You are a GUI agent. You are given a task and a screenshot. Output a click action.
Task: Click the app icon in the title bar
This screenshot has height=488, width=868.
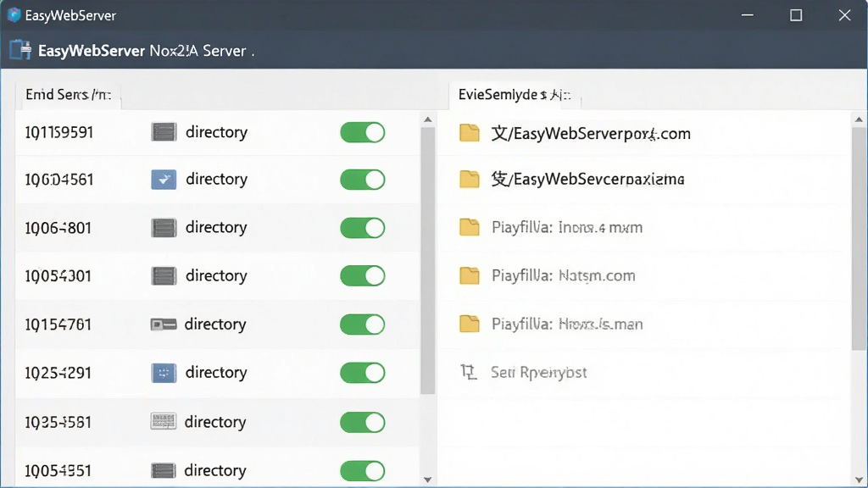pos(14,15)
